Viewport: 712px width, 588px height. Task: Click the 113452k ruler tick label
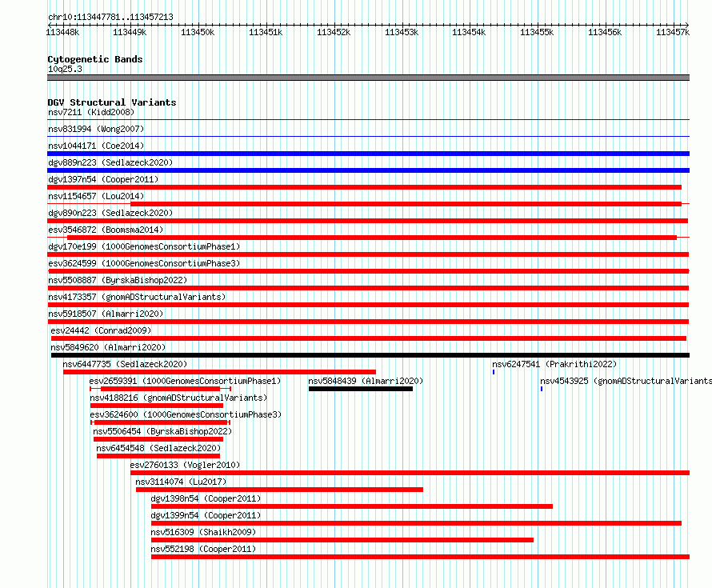(x=334, y=32)
